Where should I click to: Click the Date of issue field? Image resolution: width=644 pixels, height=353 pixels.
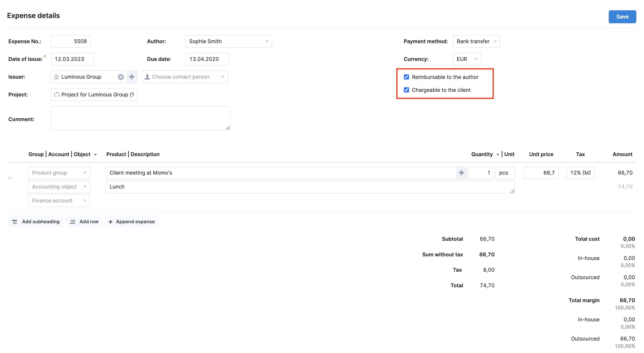(73, 59)
